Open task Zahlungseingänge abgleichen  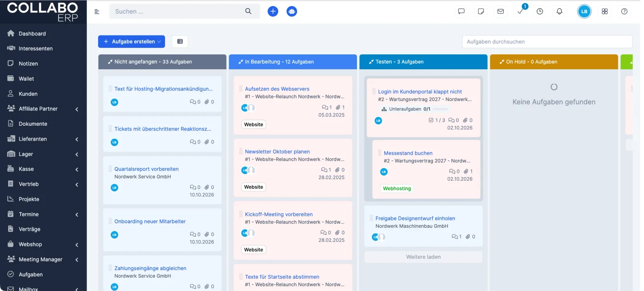(x=150, y=268)
